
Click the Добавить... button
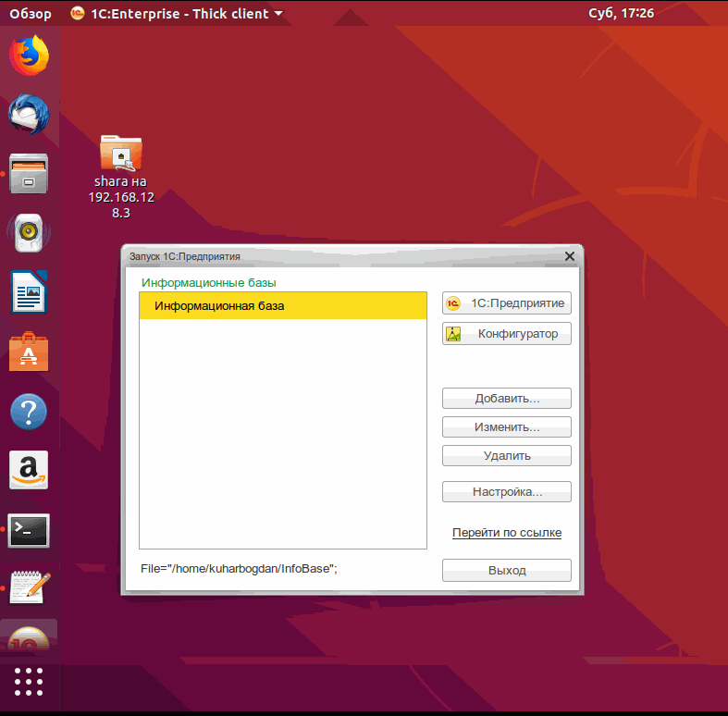click(x=506, y=399)
